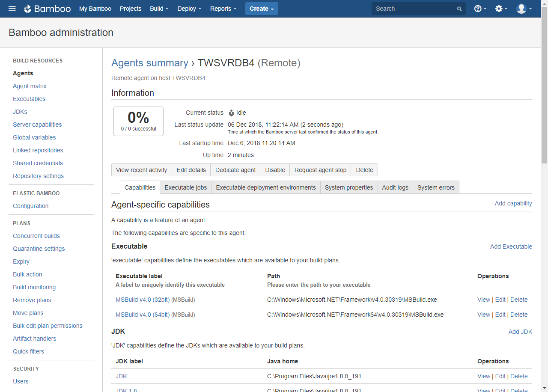Screen dimensions: 548x392
Task: Click the search magnifier icon
Action: (x=459, y=9)
